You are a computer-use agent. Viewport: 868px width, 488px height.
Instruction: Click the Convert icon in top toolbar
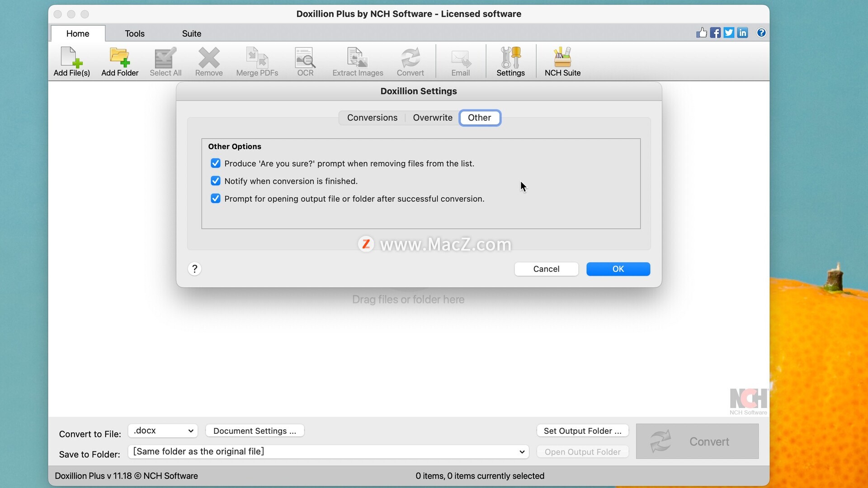tap(410, 61)
